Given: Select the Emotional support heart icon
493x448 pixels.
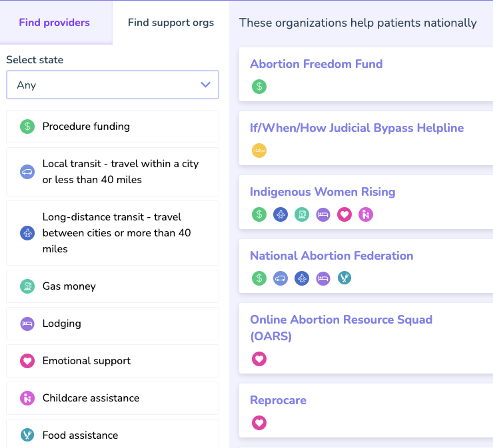Looking at the screenshot, I should tap(27, 361).
